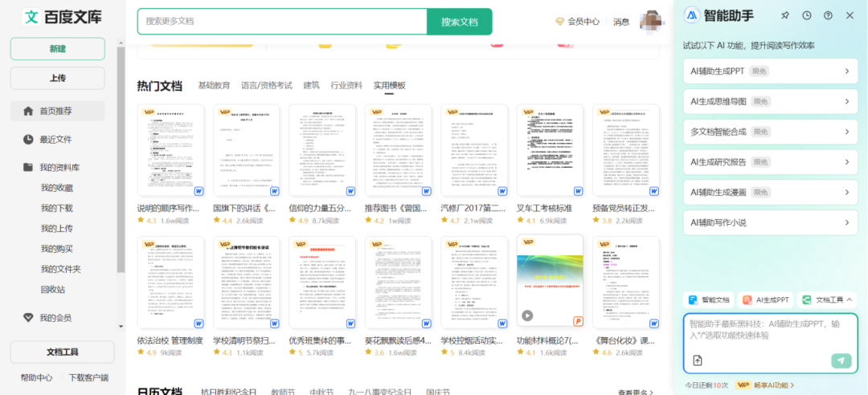Select 行业资料 tab
Screen dimensions: 868x395
pos(346,85)
